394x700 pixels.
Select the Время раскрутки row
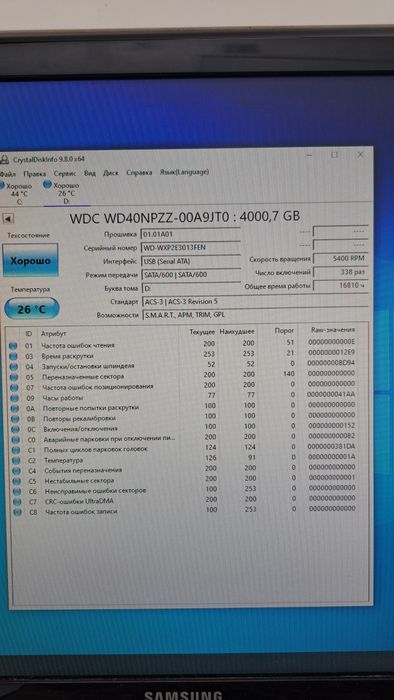188,354
